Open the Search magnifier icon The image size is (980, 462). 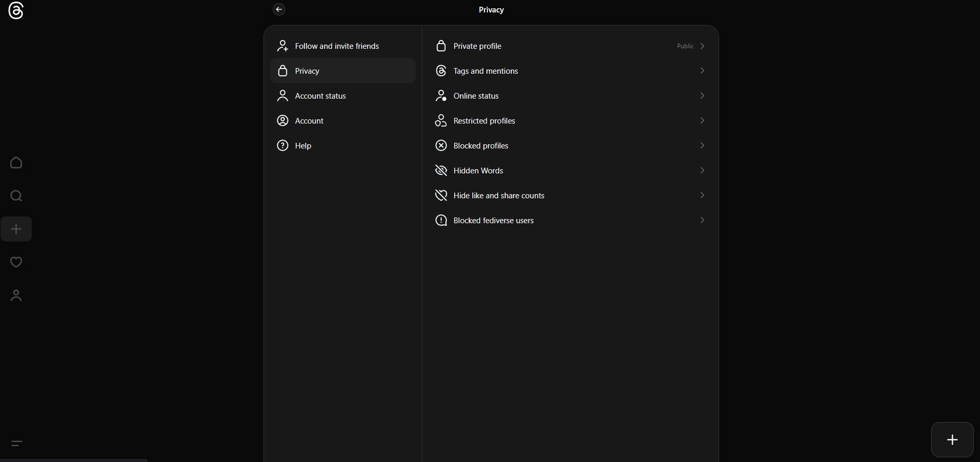[x=16, y=196]
